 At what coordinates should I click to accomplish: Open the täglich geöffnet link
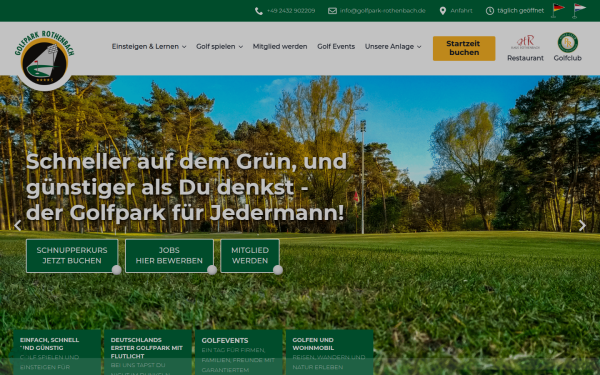point(520,11)
